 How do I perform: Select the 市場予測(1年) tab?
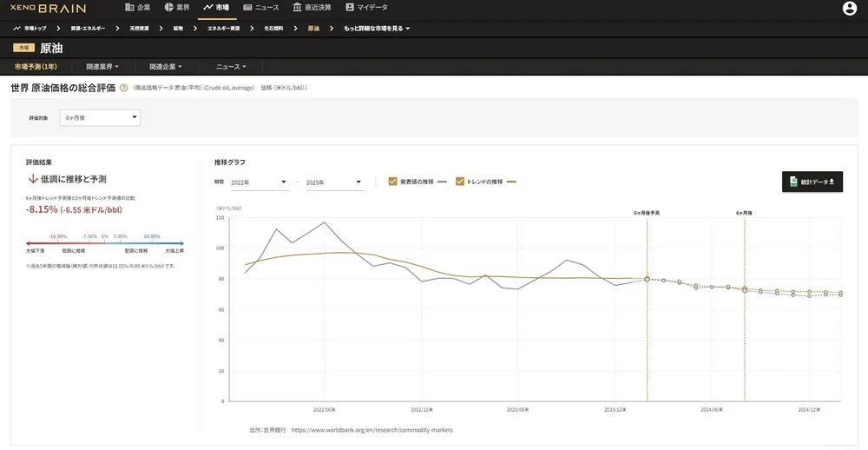coord(36,66)
